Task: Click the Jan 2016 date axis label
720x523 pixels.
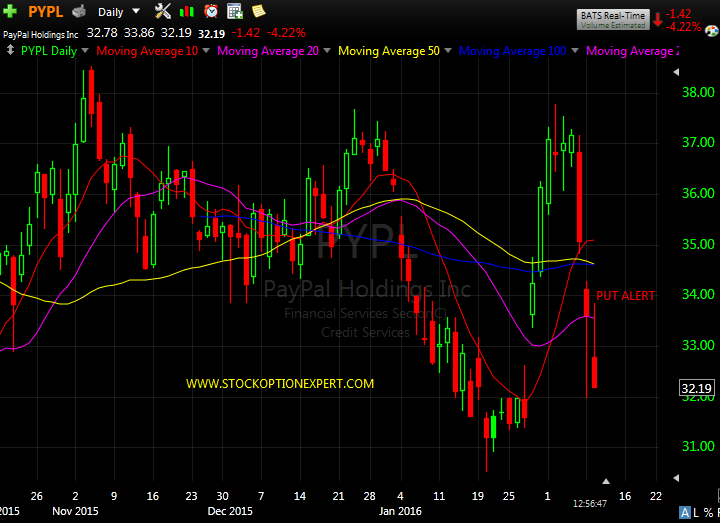Action: [400, 511]
